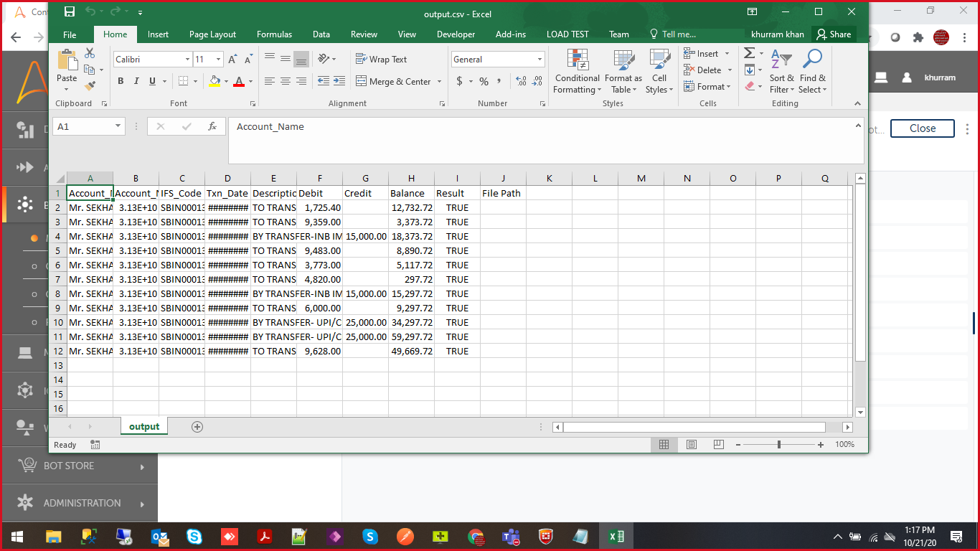
Task: Click the Share button
Action: click(x=833, y=34)
